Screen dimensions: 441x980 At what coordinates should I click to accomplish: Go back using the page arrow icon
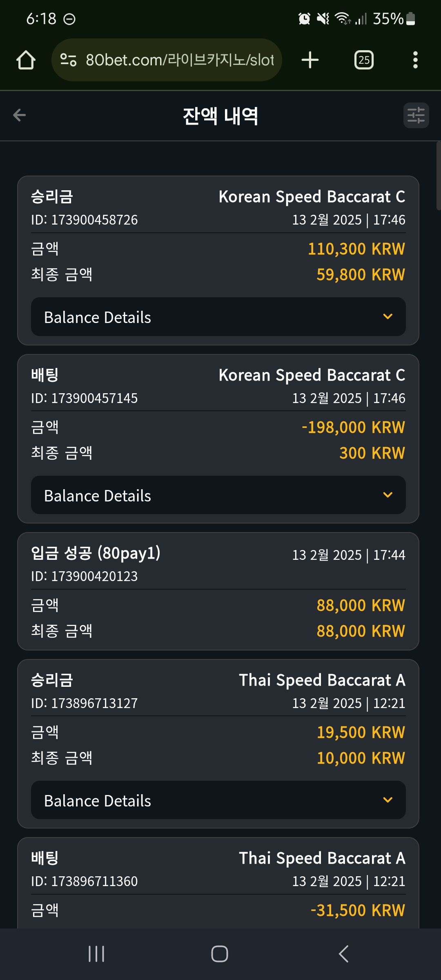tap(19, 115)
